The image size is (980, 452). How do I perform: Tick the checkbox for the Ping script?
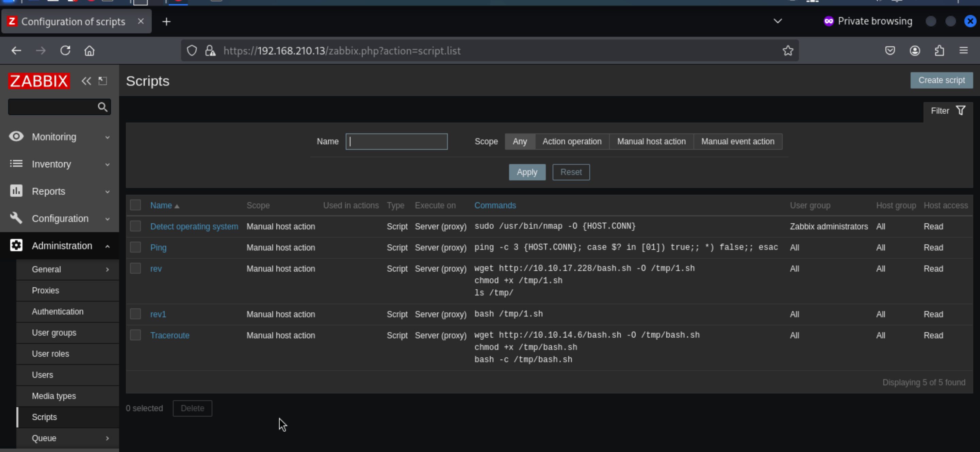(135, 247)
